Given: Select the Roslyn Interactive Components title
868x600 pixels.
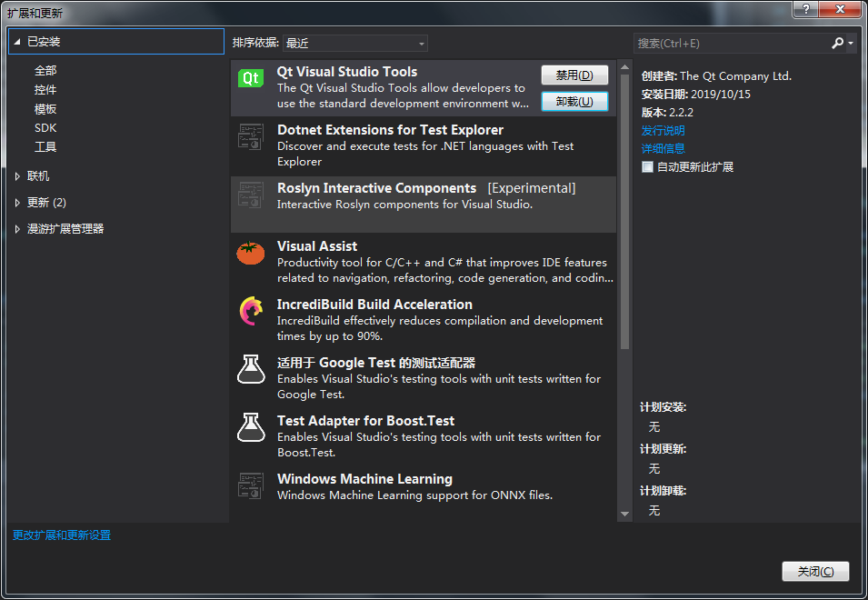Looking at the screenshot, I should (376, 188).
